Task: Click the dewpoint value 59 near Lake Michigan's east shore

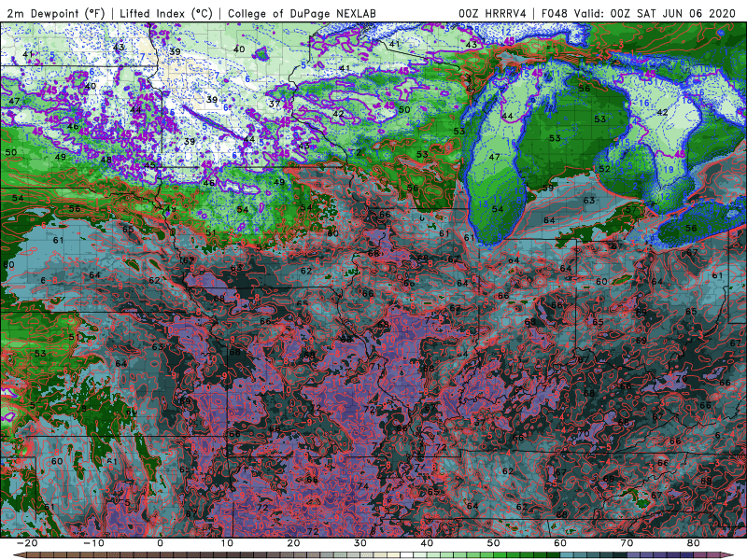Action: point(547,188)
